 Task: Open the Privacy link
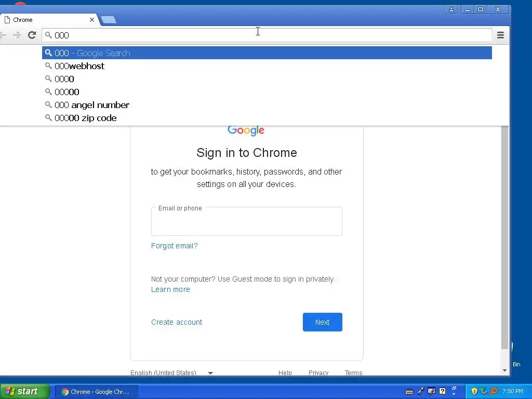(318, 373)
